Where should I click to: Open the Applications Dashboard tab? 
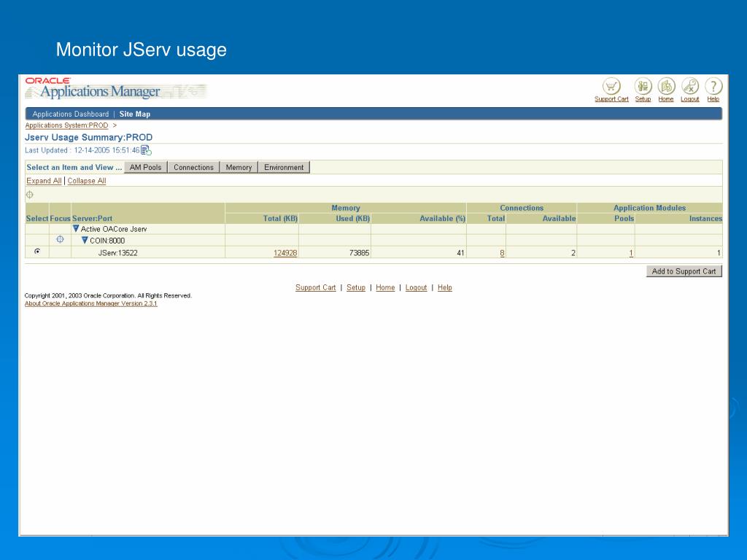tap(71, 114)
